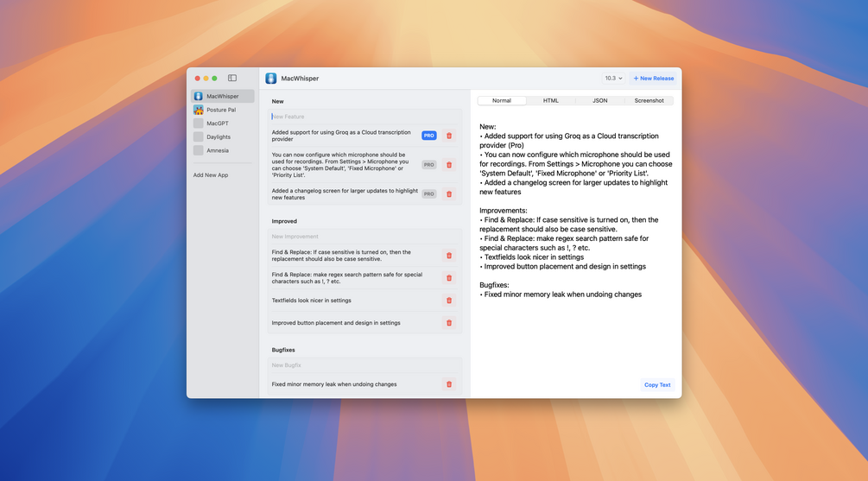Click the Copy Text button
This screenshot has width=868, height=481.
[x=657, y=384]
